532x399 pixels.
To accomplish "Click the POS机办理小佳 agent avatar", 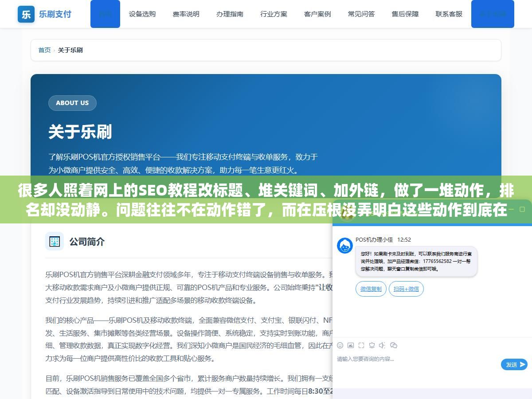I will click(345, 246).
